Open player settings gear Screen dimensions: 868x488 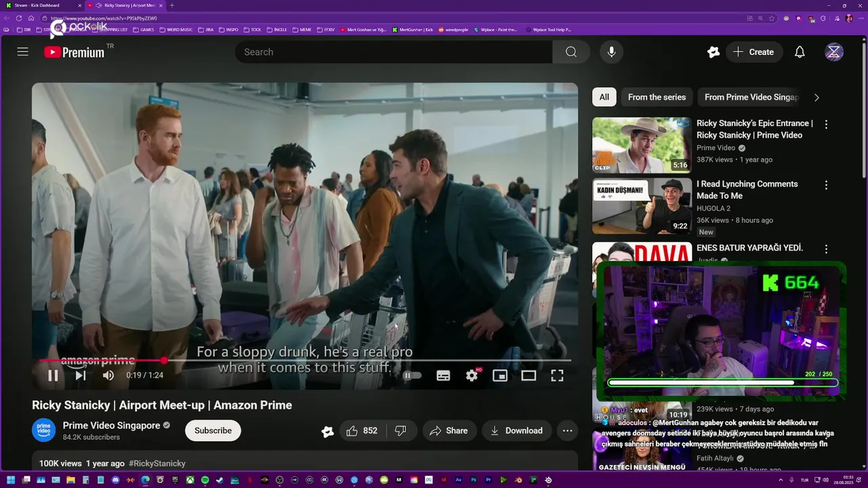point(472,375)
